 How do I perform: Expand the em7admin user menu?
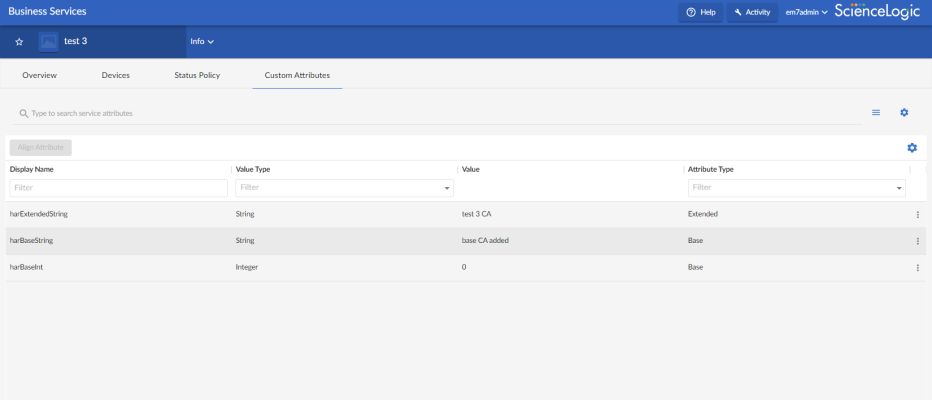(x=806, y=12)
